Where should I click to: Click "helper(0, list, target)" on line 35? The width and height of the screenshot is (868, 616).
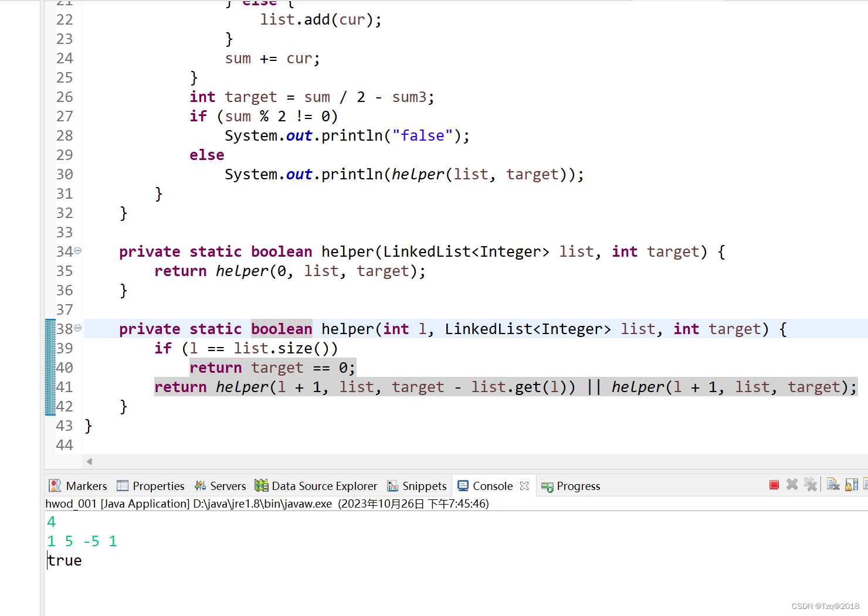tap(316, 271)
